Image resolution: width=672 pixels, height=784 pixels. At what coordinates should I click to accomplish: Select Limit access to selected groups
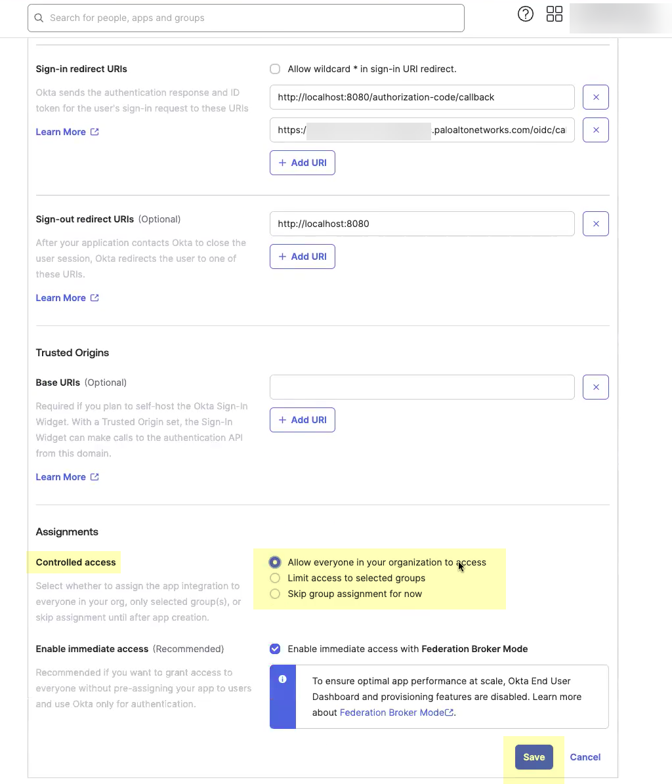(275, 578)
